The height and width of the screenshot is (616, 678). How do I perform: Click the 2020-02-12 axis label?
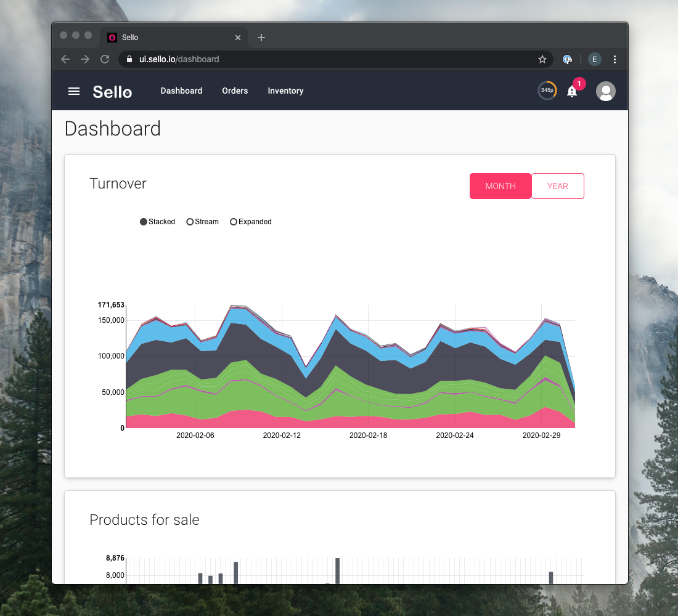click(282, 436)
